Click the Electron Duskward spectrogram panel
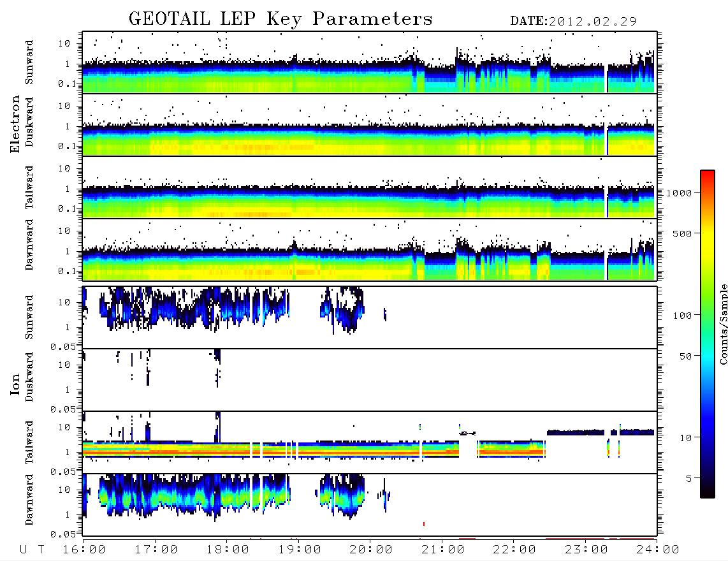The width and height of the screenshot is (728, 561). [x=370, y=125]
